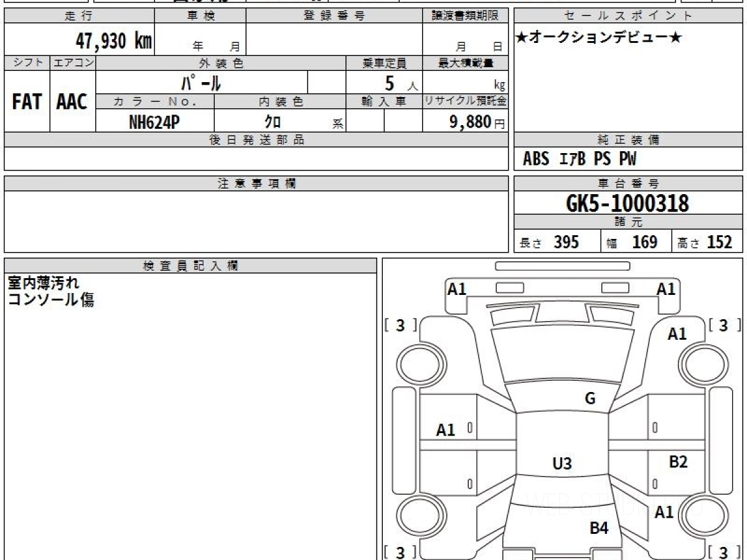Select the シフト column header
Viewport: 747px width, 560px height.
27,63
